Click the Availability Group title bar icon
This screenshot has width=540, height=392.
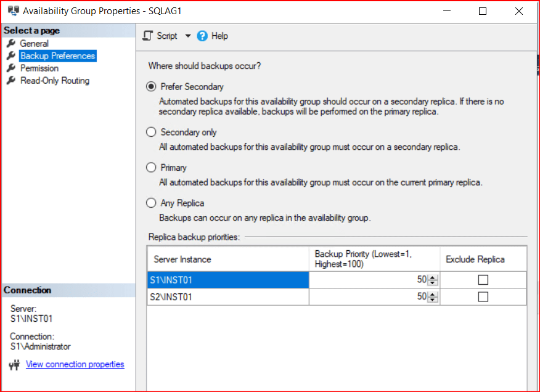(x=12, y=10)
